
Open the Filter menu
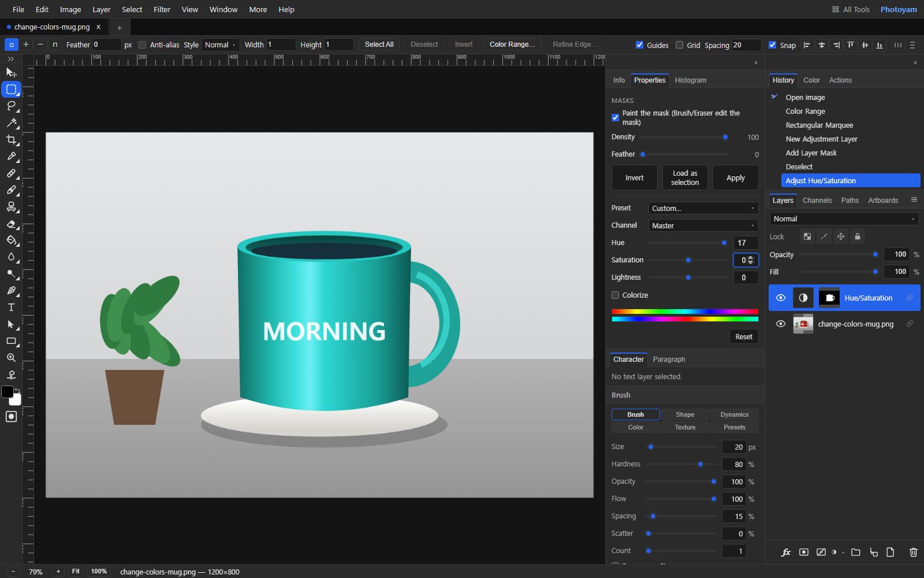(x=162, y=9)
